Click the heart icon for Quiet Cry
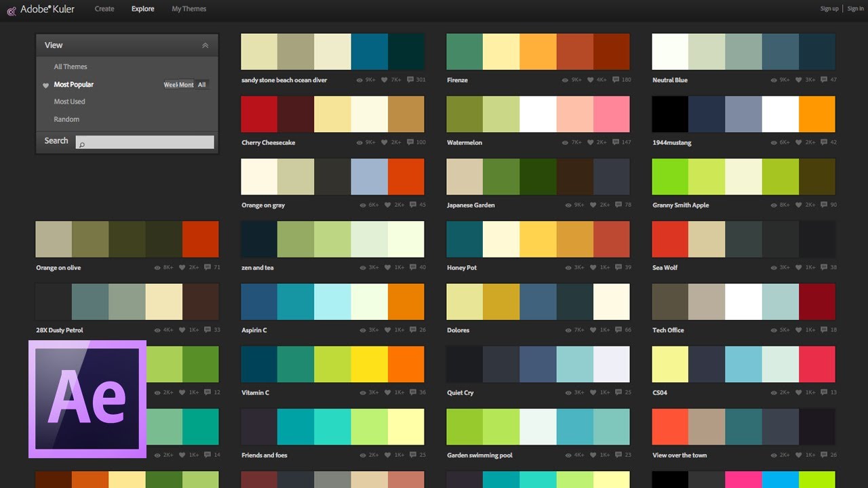The image size is (868, 488). click(593, 392)
